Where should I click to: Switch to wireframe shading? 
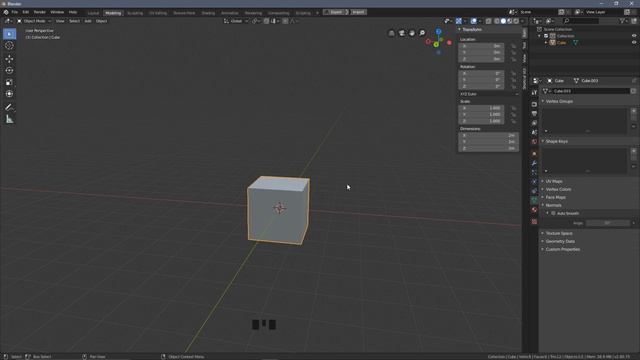[497, 21]
